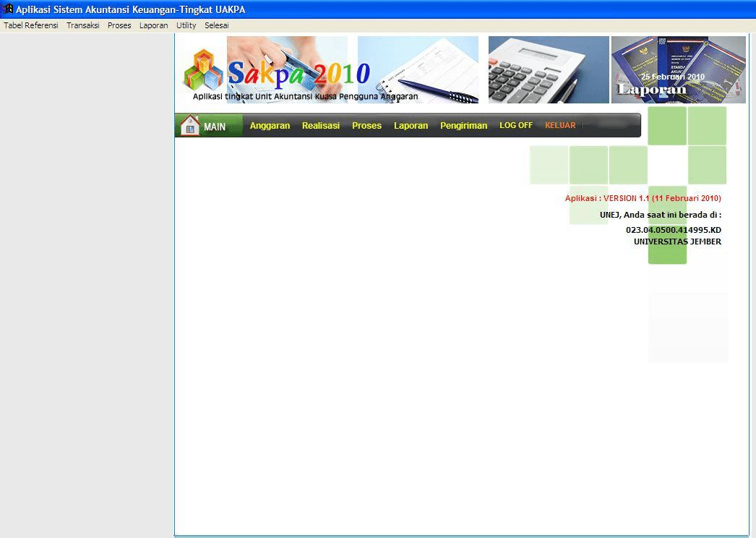
Task: Click KELUAR to exit the application
Action: [560, 125]
